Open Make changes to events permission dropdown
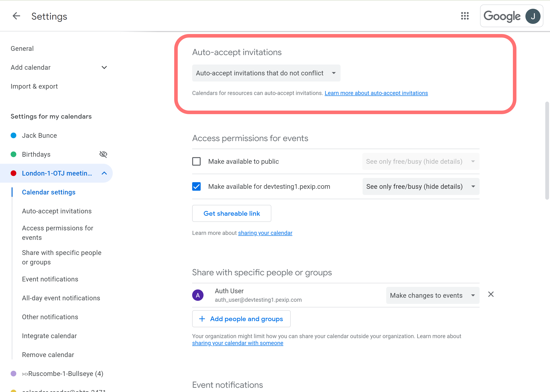Screen dimensions: 550x392 pos(433,295)
